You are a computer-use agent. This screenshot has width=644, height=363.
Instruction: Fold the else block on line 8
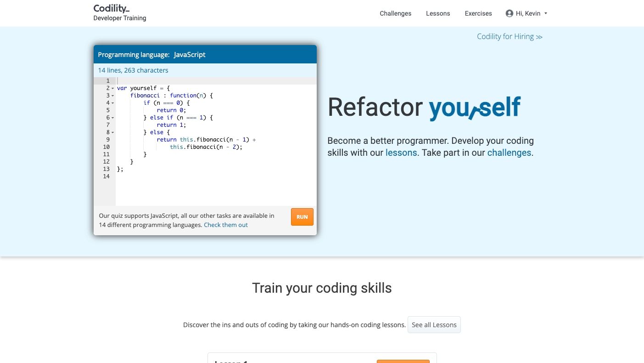113,132
